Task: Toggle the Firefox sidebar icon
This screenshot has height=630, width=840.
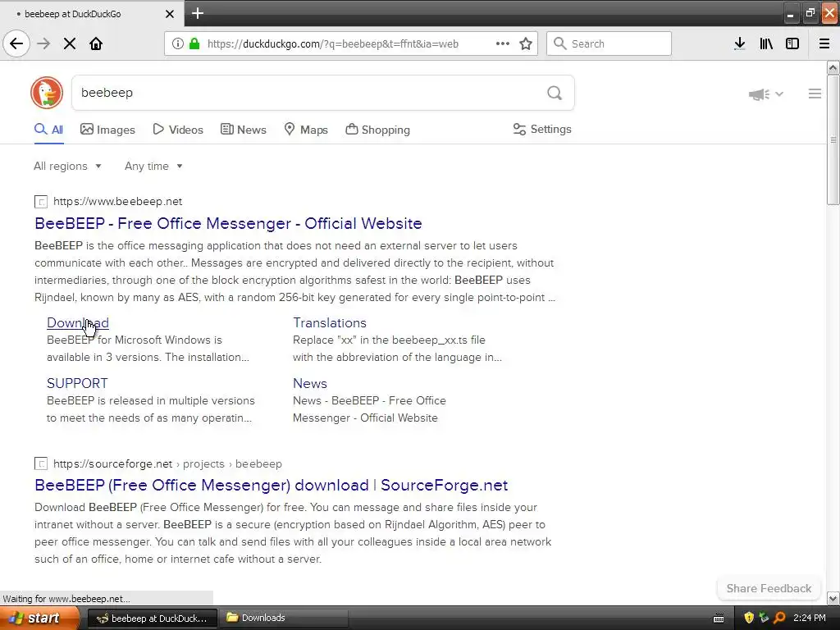Action: point(792,43)
